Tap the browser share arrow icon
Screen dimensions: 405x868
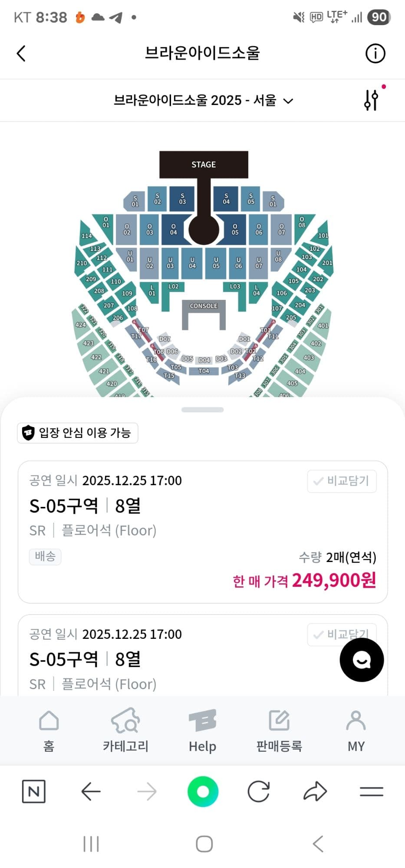pyautogui.click(x=315, y=792)
